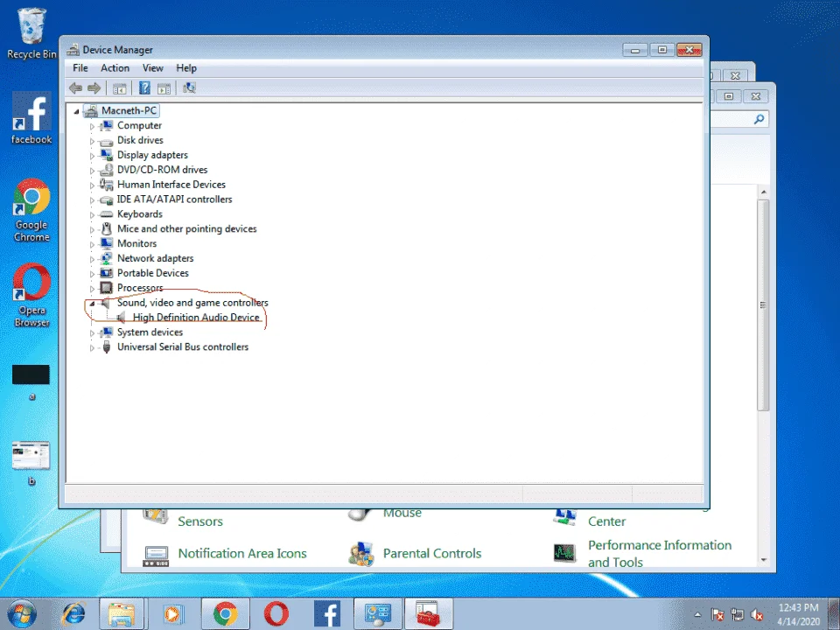Expand the Monitors category
The image size is (840, 630).
[x=92, y=244]
